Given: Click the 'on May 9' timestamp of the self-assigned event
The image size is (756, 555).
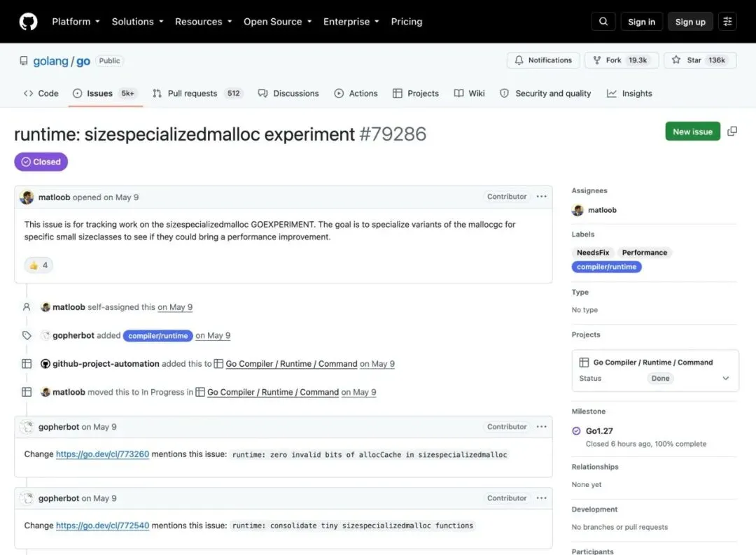Looking at the screenshot, I should click(175, 307).
